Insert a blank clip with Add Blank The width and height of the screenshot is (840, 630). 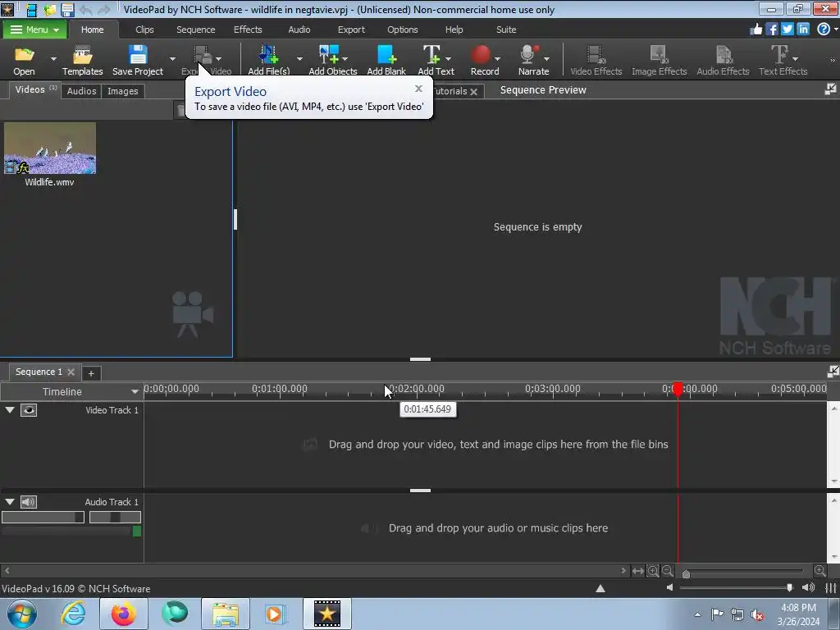point(386,60)
